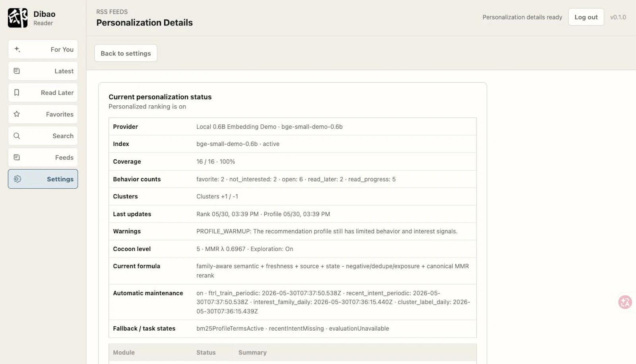Open the For You feed
The image size is (636, 364).
[43, 49]
